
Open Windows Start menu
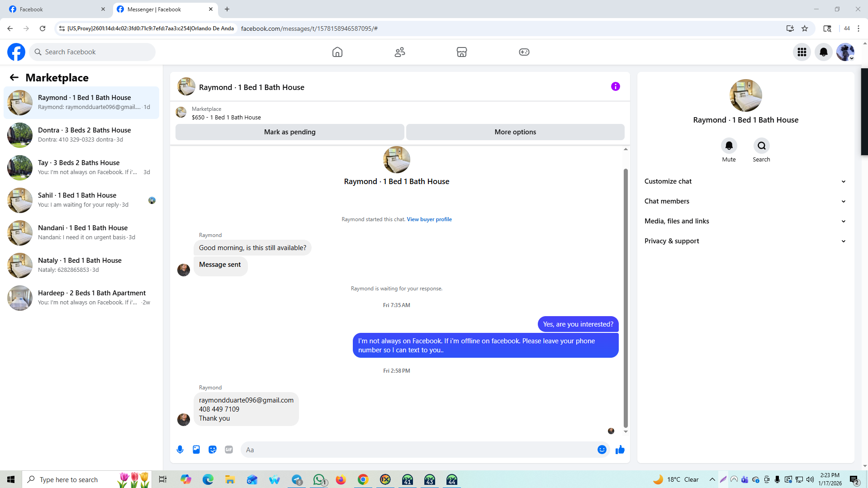[x=11, y=479]
